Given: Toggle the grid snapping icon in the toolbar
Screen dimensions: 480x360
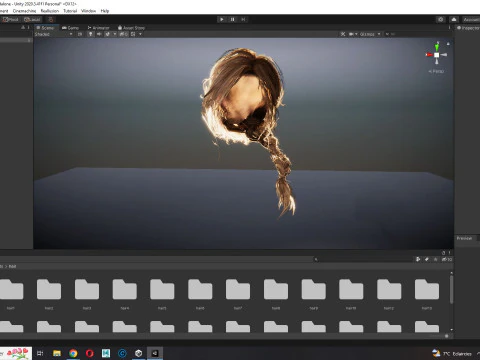Looking at the screenshot, I should pyautogui.click(x=51, y=19).
